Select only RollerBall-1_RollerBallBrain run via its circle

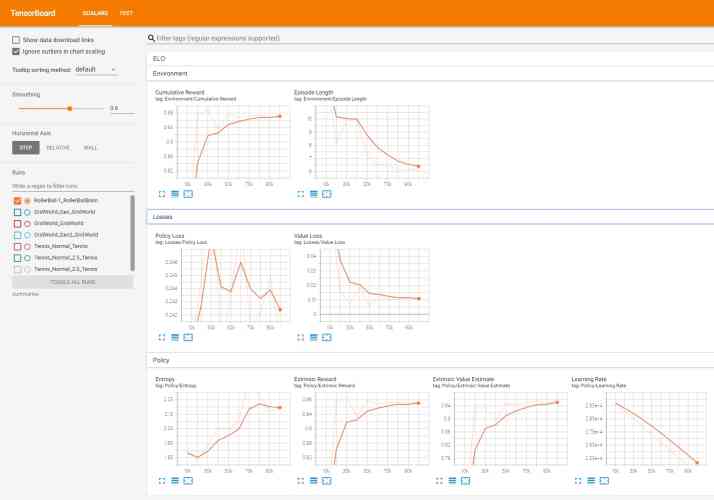(x=27, y=200)
